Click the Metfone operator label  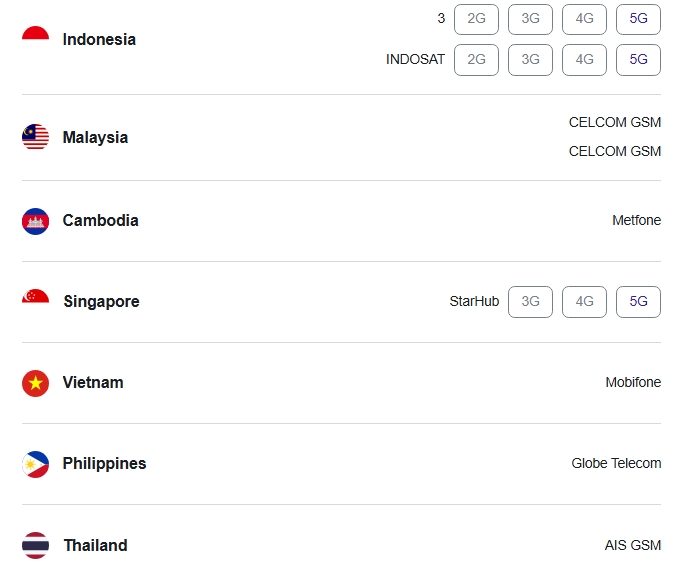637,220
